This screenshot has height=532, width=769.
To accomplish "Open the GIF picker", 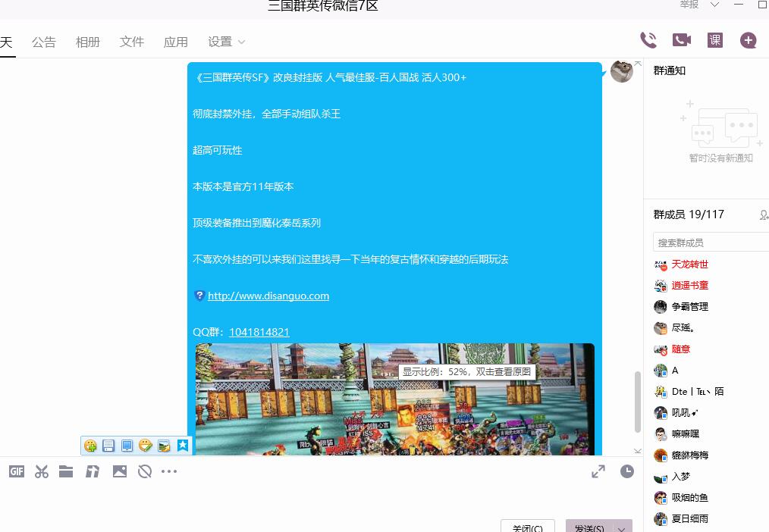I will pyautogui.click(x=17, y=471).
